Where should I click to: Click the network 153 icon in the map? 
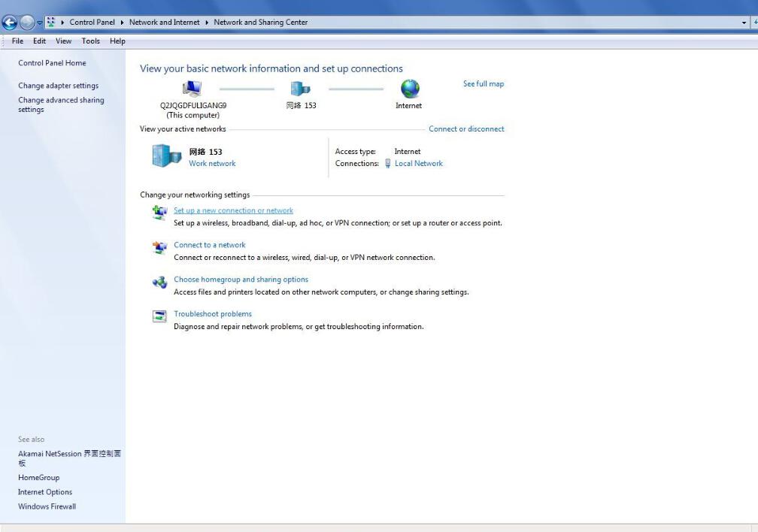pos(301,89)
